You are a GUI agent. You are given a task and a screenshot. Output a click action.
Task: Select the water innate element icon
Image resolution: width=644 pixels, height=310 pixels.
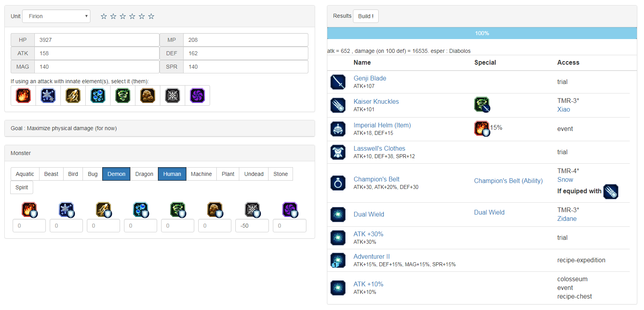(x=98, y=95)
